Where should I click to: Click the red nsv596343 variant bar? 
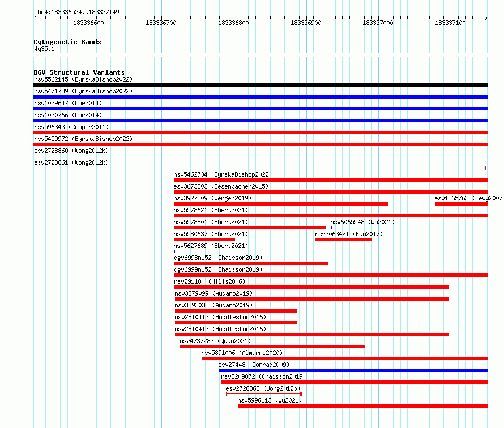click(260, 132)
